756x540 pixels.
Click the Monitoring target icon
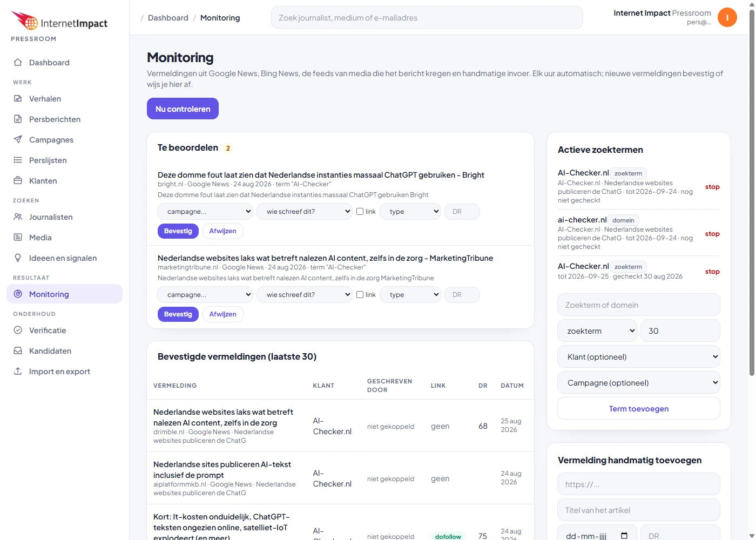pos(18,294)
